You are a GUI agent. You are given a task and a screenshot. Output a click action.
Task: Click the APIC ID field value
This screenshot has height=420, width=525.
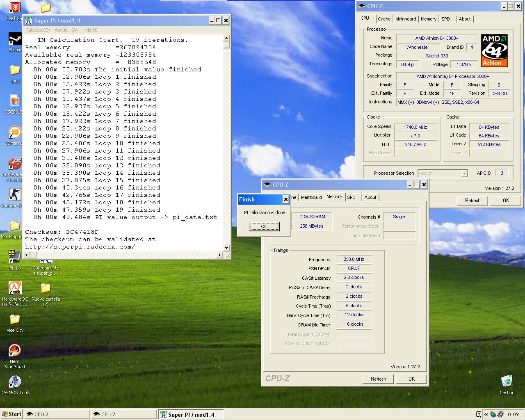[x=502, y=173]
